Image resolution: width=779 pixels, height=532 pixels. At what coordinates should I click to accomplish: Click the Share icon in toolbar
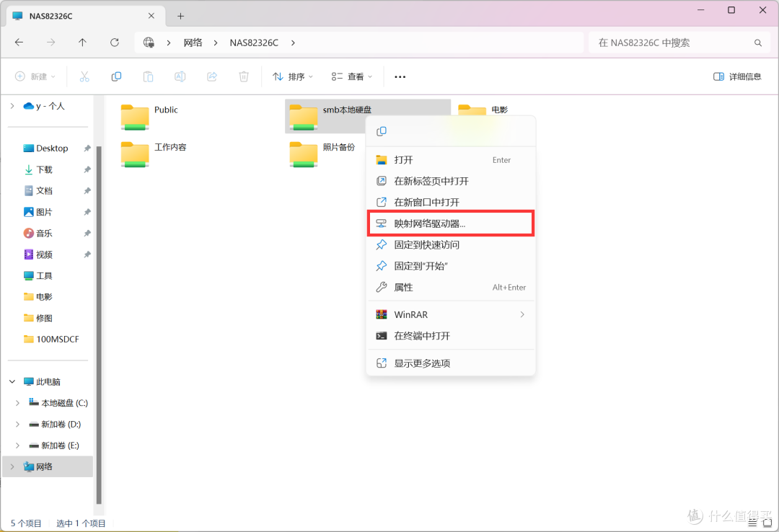[x=212, y=76]
